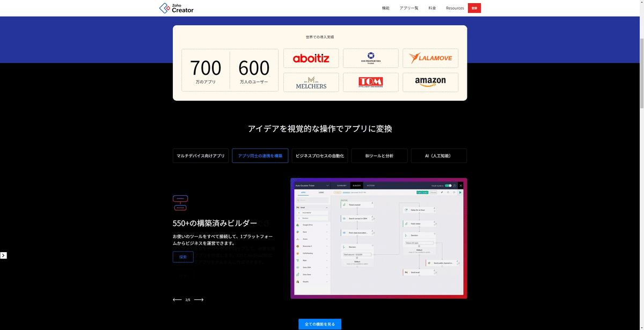Select the アプリ同士の連携を構築 tab
Viewport: 644px width, 330px height.
point(260,156)
